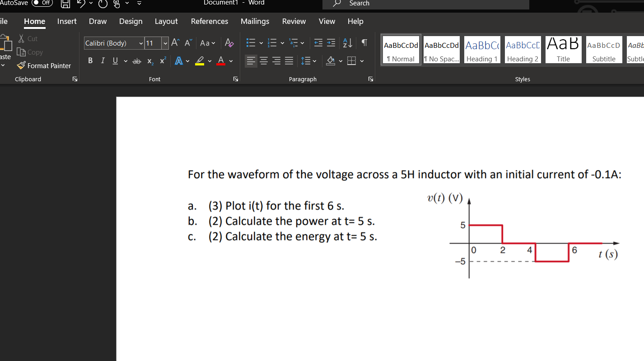Image resolution: width=644 pixels, height=361 pixels.
Task: Activate Format Painter
Action: [44, 65]
